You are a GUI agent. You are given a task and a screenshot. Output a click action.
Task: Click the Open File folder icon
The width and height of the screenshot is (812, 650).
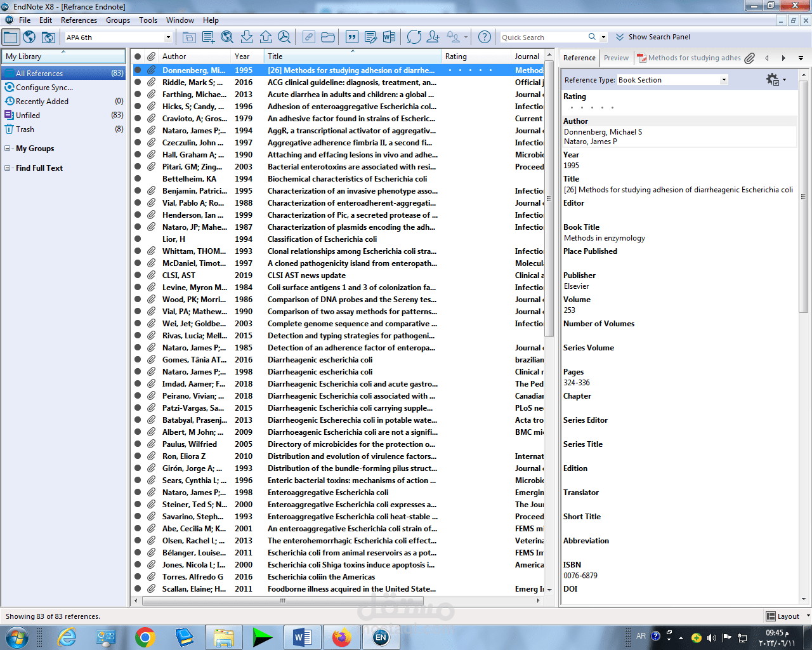tap(328, 37)
